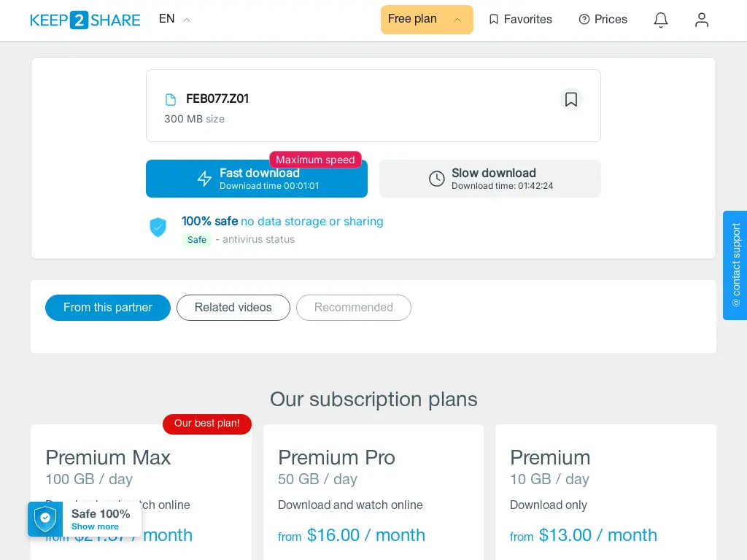Click the Safe 100% shield badge
This screenshot has width=747, height=560.
45,519
